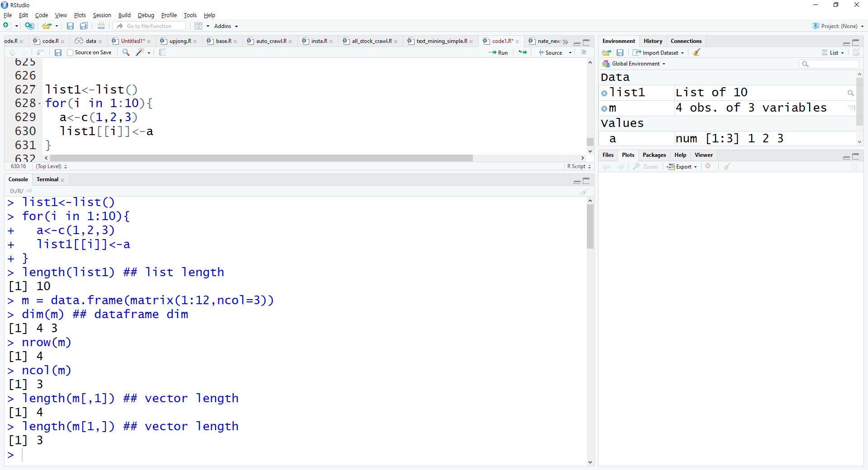Switch environment view via List dropdown

click(x=833, y=53)
